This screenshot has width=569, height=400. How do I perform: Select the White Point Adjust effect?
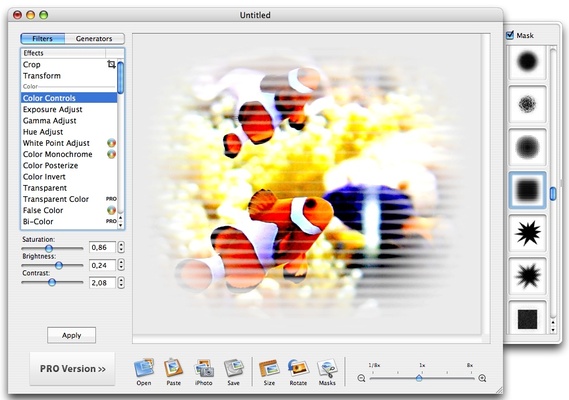(69, 143)
